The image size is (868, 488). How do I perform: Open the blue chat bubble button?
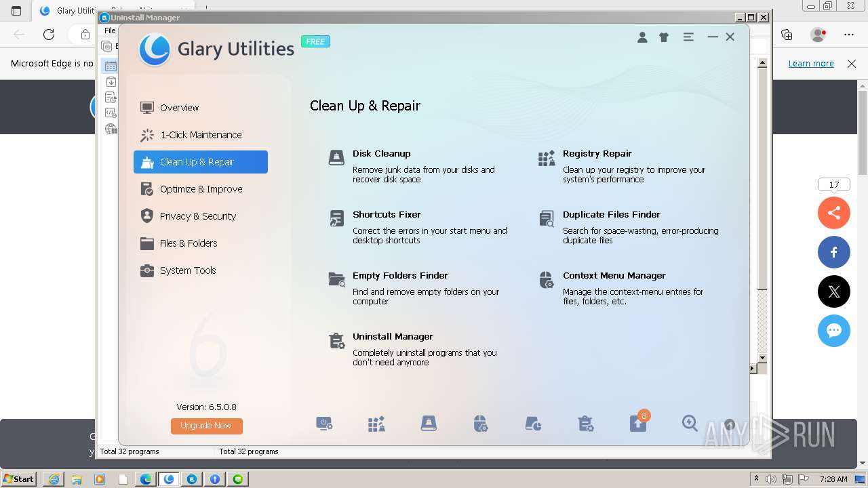[x=834, y=331]
